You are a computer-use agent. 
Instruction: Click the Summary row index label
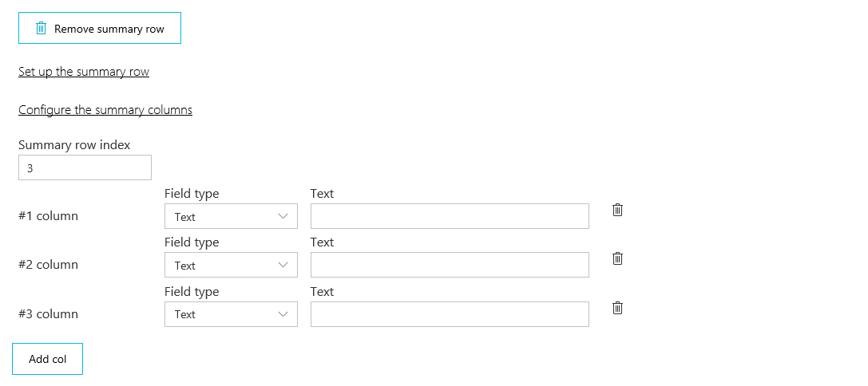click(74, 145)
